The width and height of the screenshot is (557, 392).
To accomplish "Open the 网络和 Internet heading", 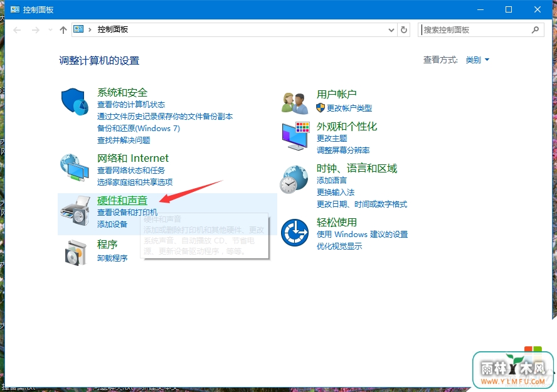I will pos(133,158).
